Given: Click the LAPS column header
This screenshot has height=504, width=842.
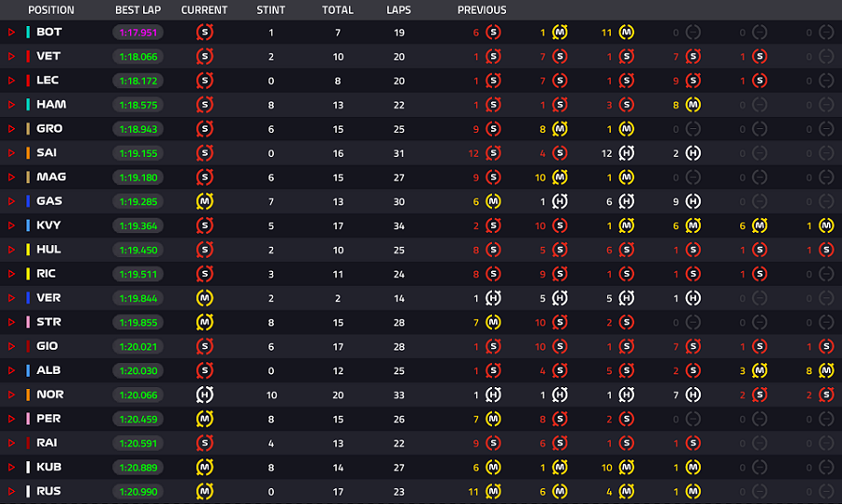Looking at the screenshot, I should click(x=399, y=10).
